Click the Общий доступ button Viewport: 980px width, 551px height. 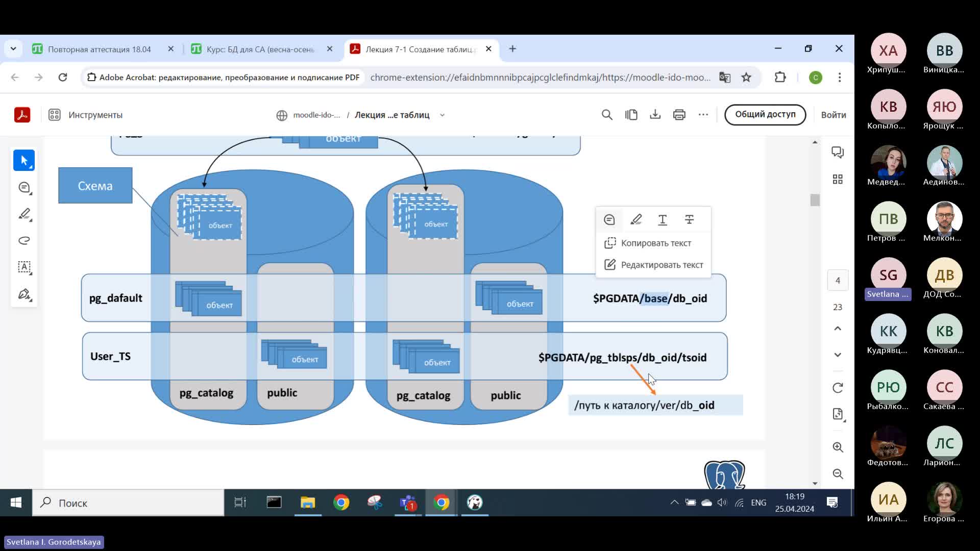click(x=765, y=114)
